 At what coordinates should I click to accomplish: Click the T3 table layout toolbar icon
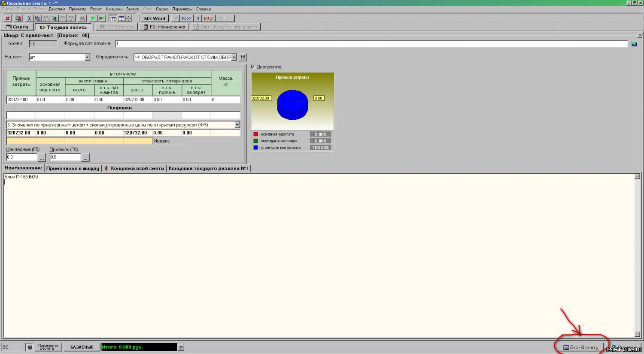(113, 18)
